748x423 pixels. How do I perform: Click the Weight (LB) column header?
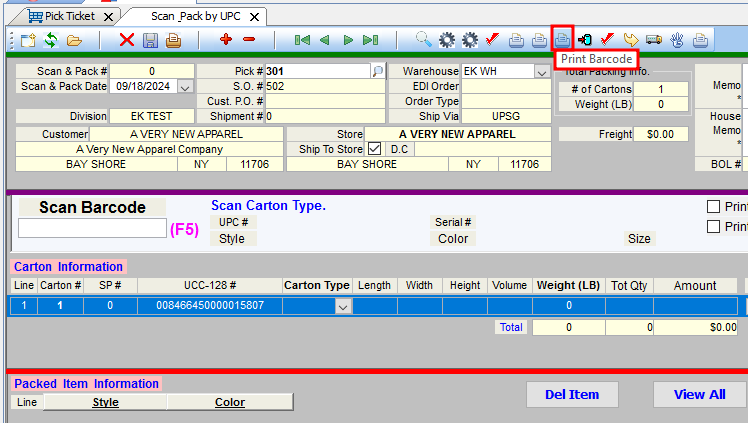click(x=569, y=285)
